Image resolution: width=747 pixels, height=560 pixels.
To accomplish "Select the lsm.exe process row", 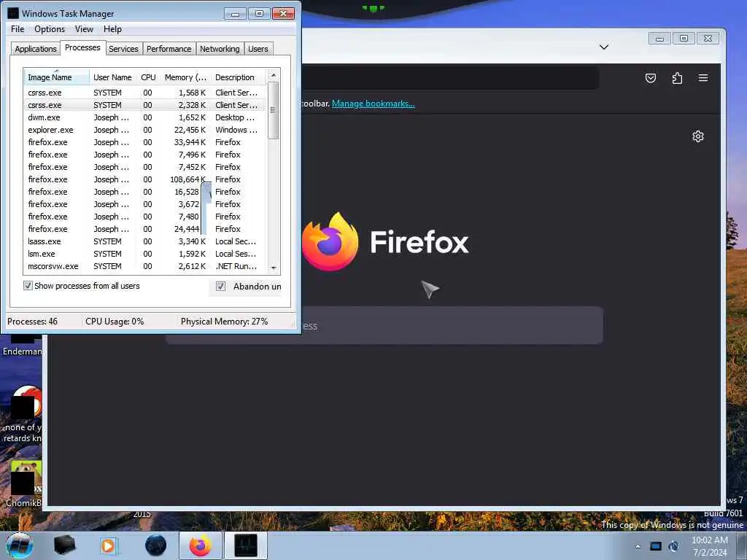I will 144,253.
